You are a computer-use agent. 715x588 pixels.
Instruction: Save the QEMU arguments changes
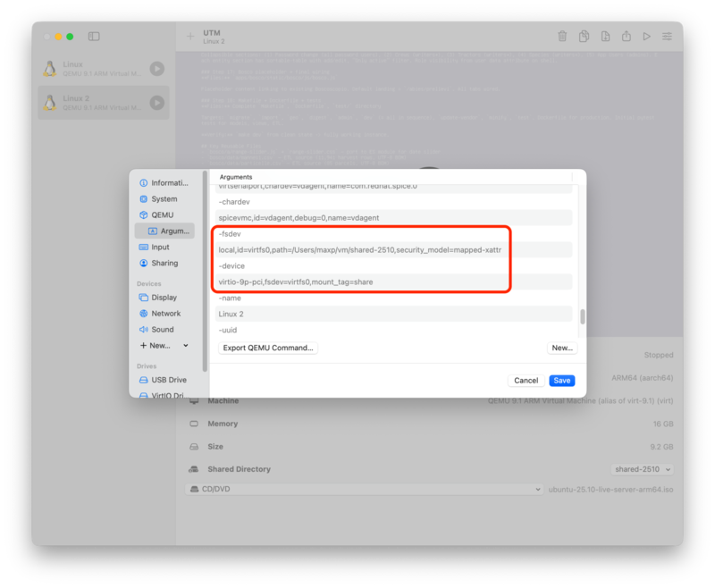(x=561, y=380)
